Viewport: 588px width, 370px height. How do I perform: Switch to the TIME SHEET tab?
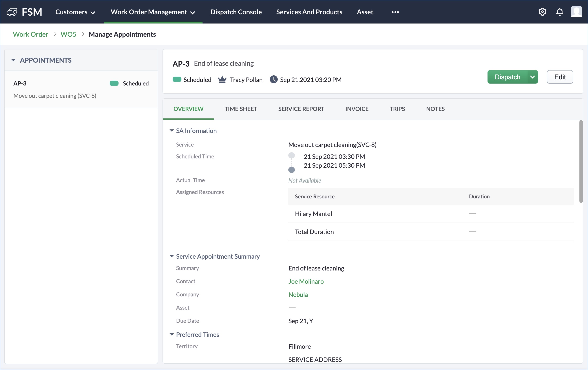pos(241,109)
